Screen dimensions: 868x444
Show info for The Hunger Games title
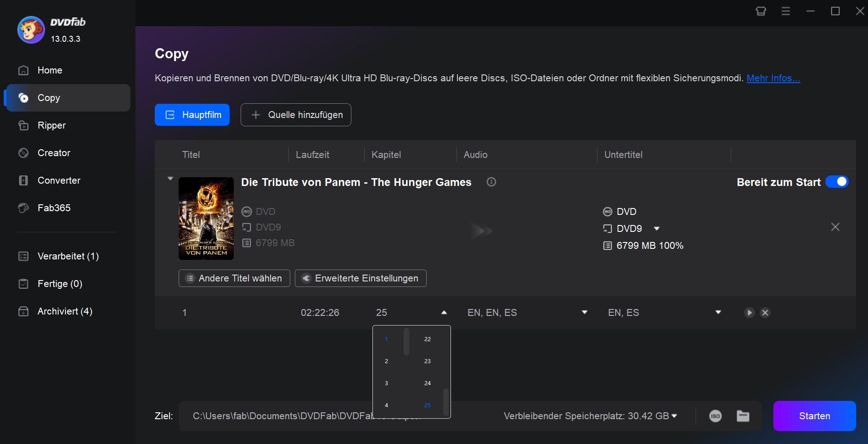click(x=491, y=182)
